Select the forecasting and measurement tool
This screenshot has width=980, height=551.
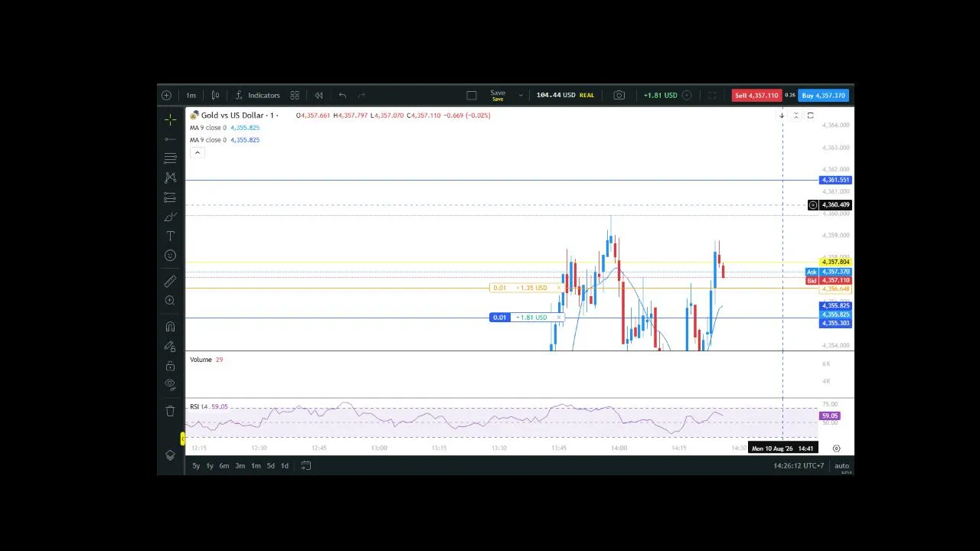coord(170,198)
